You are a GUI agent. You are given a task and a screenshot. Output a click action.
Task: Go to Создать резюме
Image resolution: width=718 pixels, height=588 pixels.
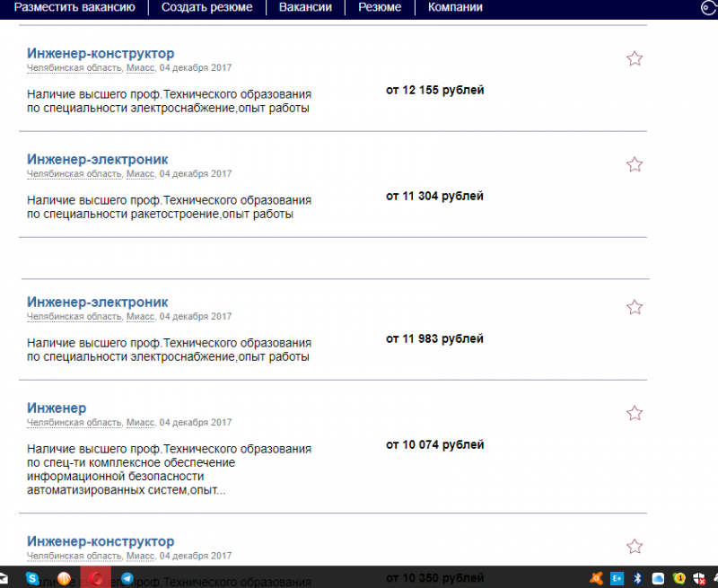click(207, 7)
